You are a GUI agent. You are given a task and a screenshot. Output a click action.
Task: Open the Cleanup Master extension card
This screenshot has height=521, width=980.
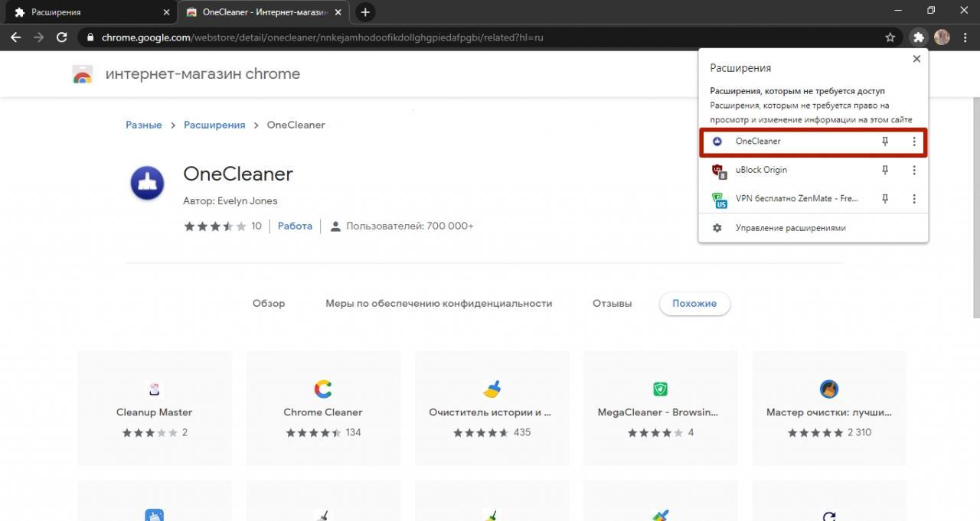155,409
